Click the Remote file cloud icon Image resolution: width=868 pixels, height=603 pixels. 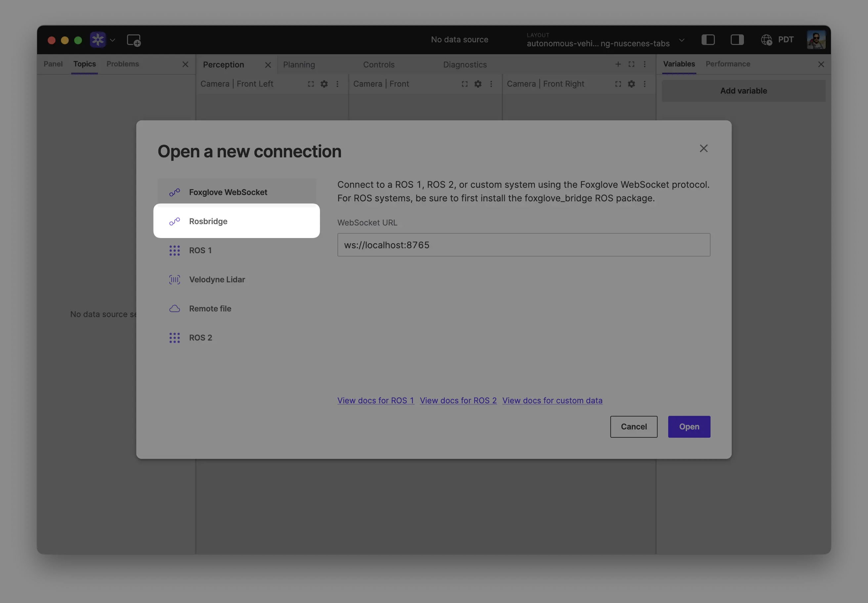(174, 309)
